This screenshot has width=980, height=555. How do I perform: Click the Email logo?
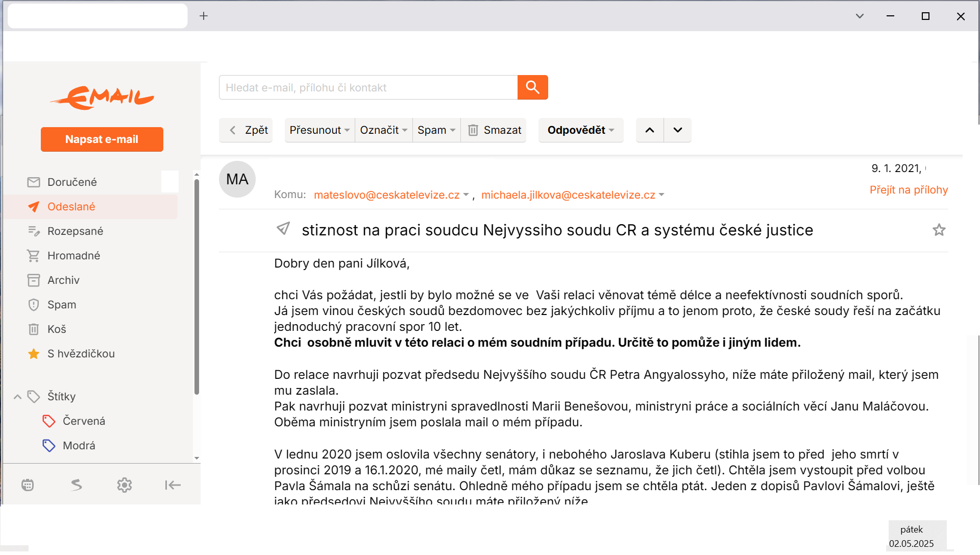102,98
